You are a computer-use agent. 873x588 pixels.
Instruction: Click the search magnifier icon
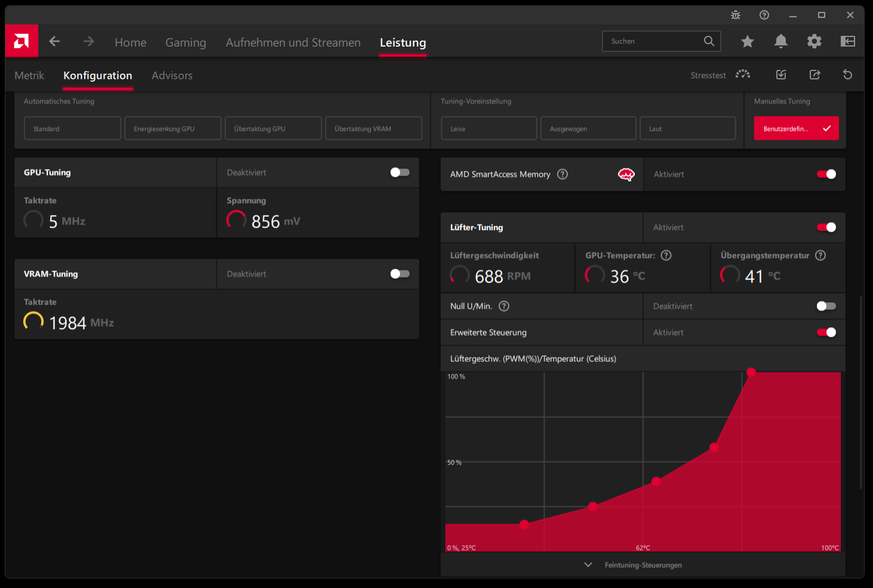(x=709, y=41)
